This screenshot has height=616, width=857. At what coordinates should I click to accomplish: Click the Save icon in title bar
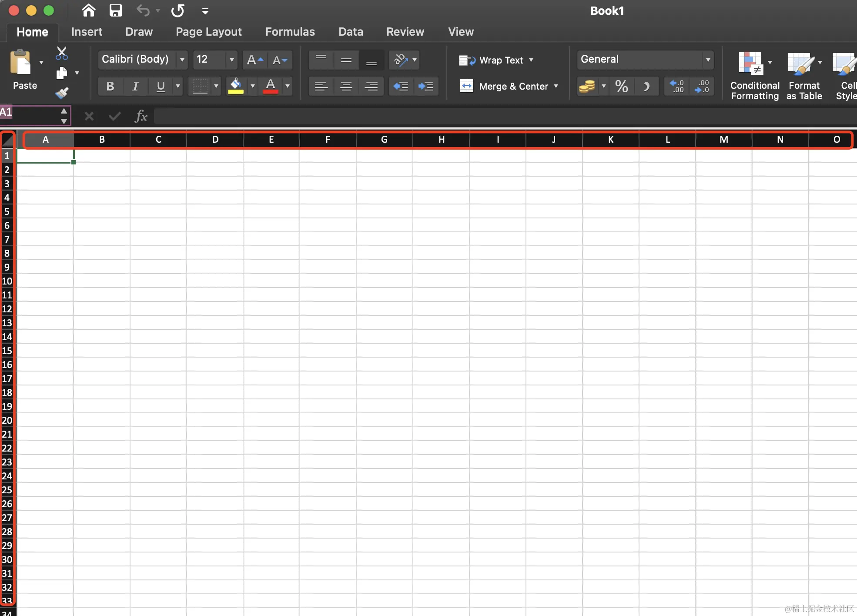(x=115, y=10)
